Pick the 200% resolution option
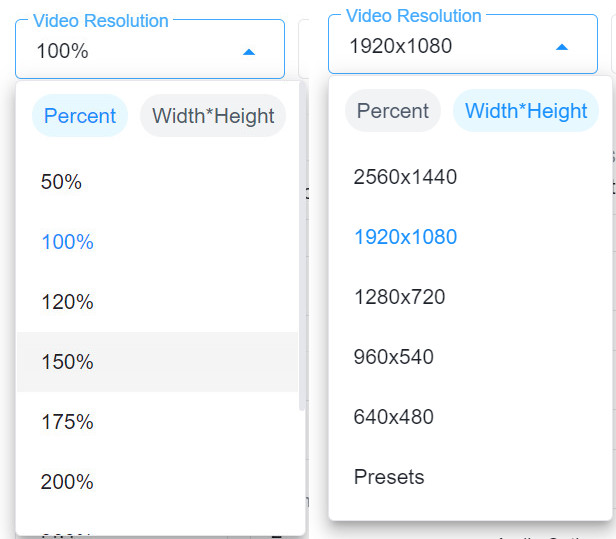The height and width of the screenshot is (539, 616). pos(67,482)
